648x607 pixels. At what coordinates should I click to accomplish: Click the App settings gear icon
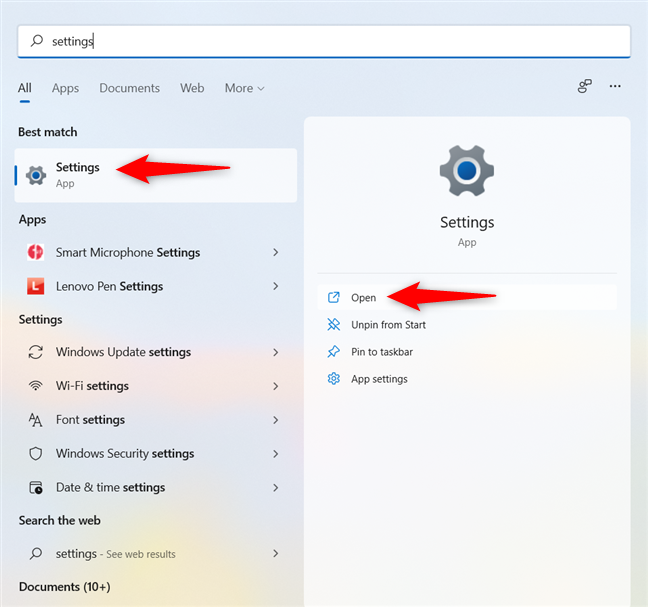[334, 379]
